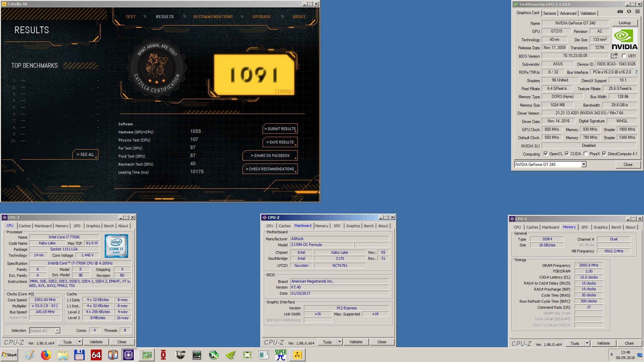Toggle the PhysX checkbox in GPU-Z
Viewport: 644px width, 362px height.
(x=586, y=154)
